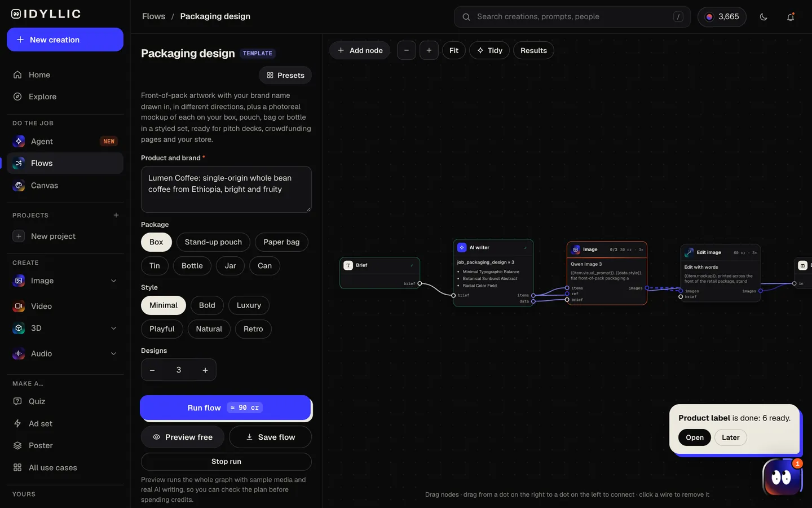Click the Brief node icon on the canvas
The image size is (812, 508).
348,265
